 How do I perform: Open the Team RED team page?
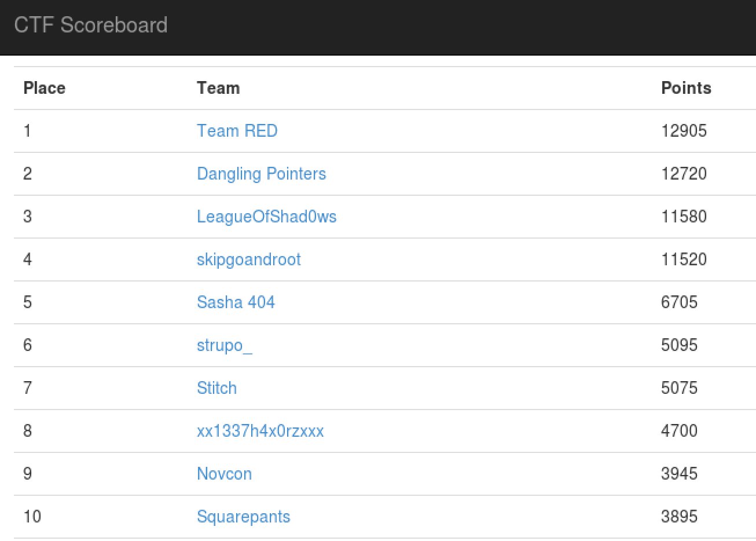[x=237, y=130]
